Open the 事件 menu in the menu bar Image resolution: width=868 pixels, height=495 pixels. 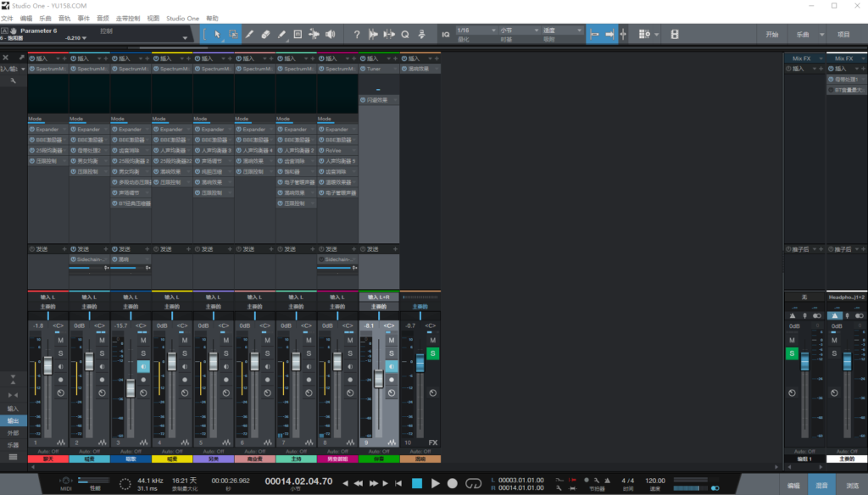pyautogui.click(x=84, y=16)
